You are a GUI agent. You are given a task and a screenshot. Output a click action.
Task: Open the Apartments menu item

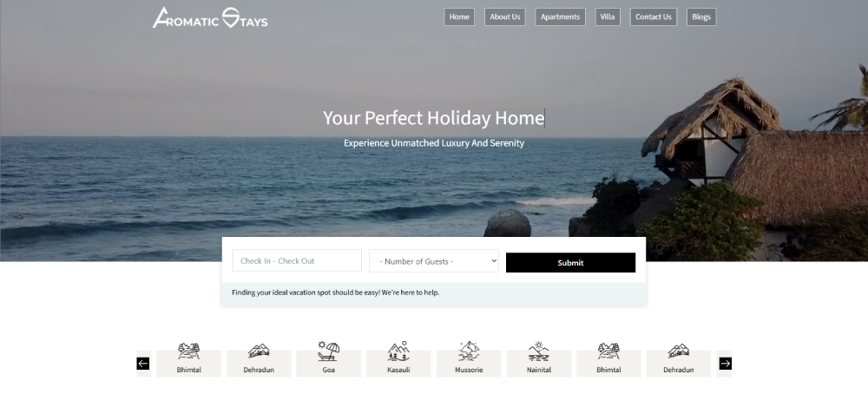coord(560,16)
